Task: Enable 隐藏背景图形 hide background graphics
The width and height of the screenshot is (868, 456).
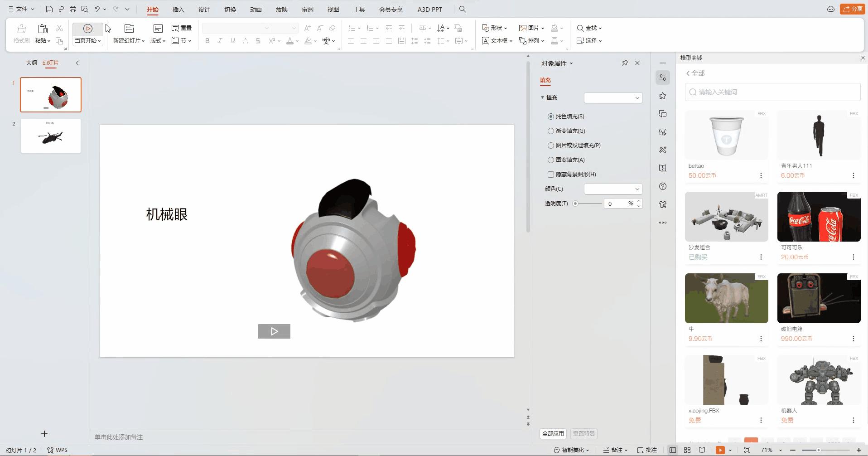Action: (x=551, y=174)
